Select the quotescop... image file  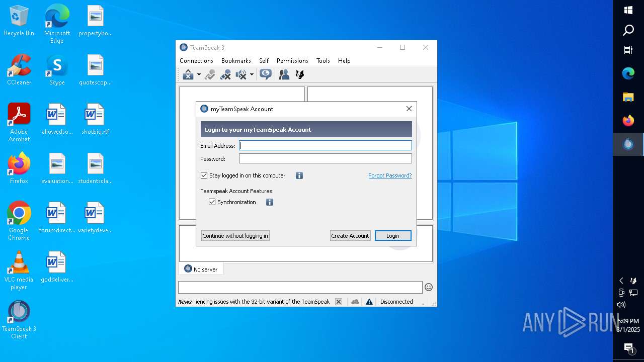[95, 70]
